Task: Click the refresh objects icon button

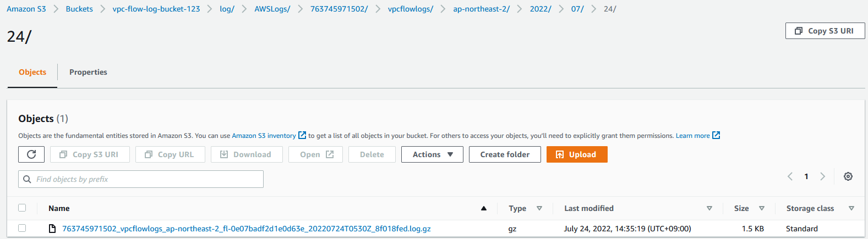Action: [x=31, y=154]
